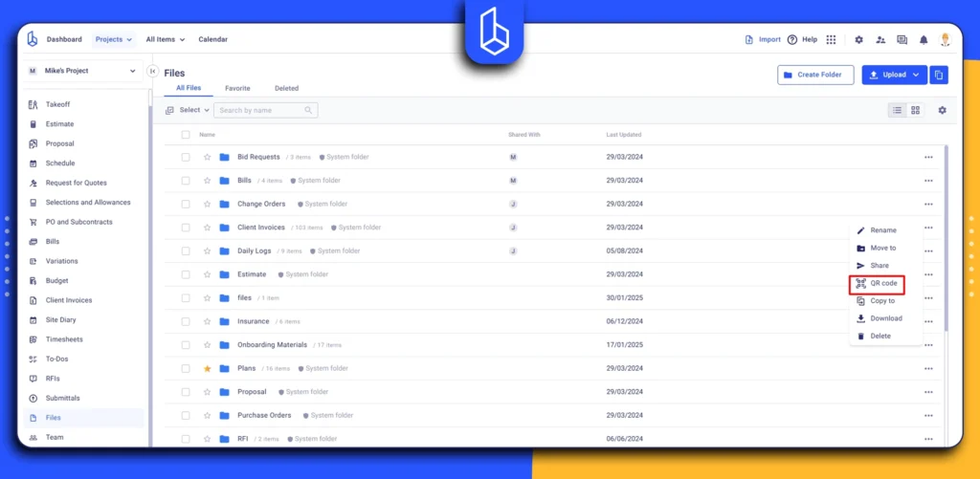Image resolution: width=980 pixels, height=479 pixels.
Task: Switch to grid view layout
Action: point(915,110)
